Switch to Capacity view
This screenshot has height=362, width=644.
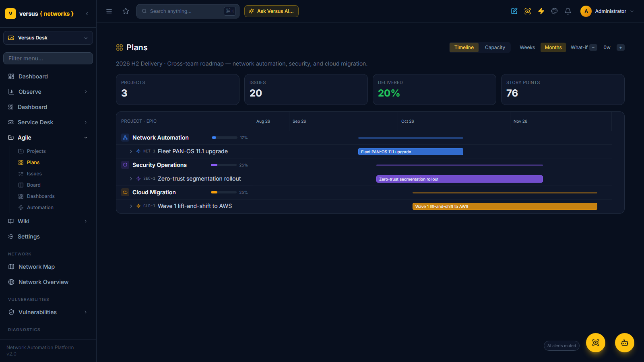coord(495,47)
